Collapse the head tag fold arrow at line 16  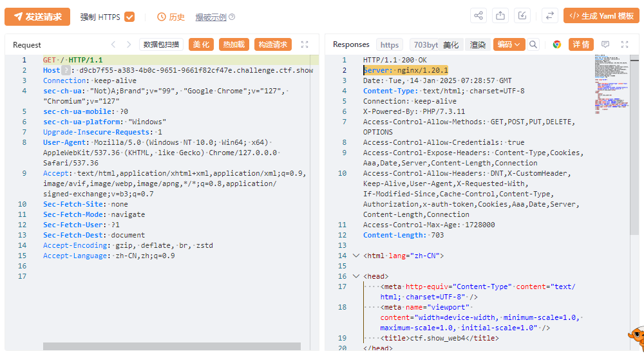coord(356,276)
